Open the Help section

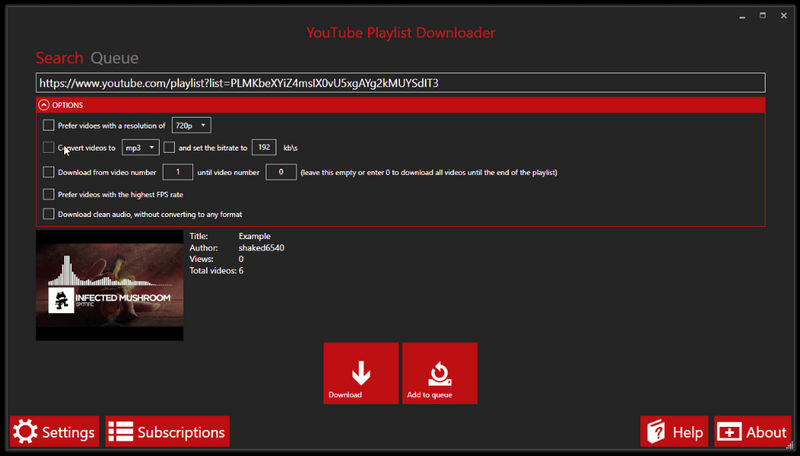pyautogui.click(x=674, y=432)
